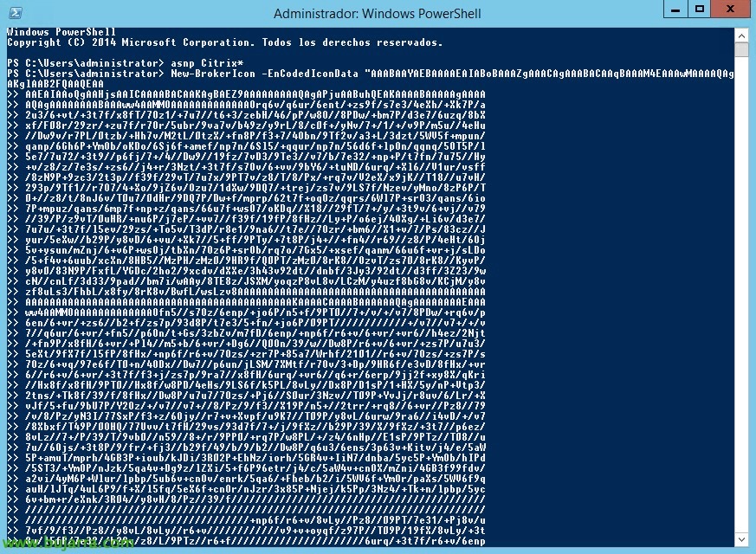The width and height of the screenshot is (756, 554).
Task: Close the Administrador PowerShell window
Action: [x=730, y=10]
